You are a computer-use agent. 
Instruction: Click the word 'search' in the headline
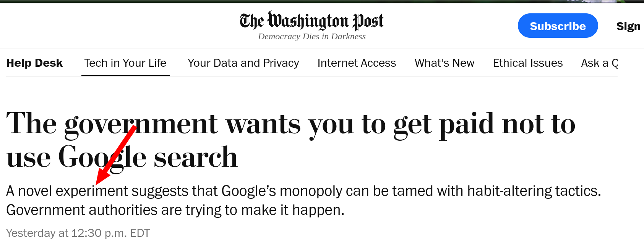196,158
